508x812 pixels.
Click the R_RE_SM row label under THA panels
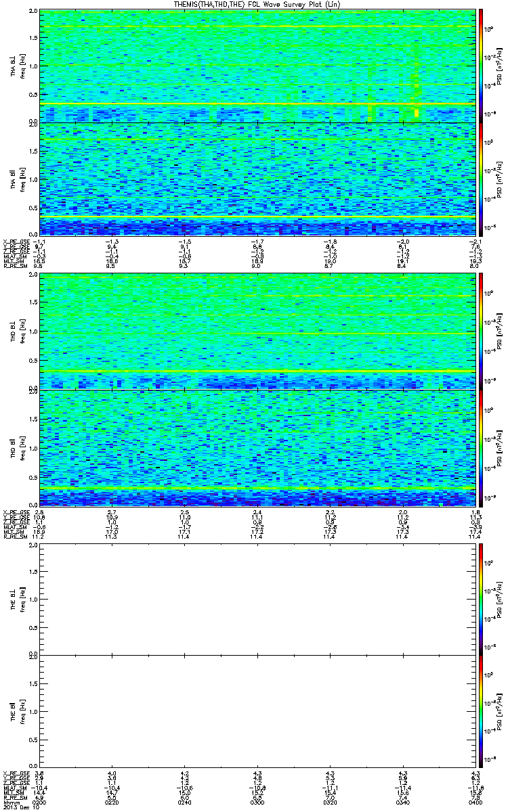(14, 267)
